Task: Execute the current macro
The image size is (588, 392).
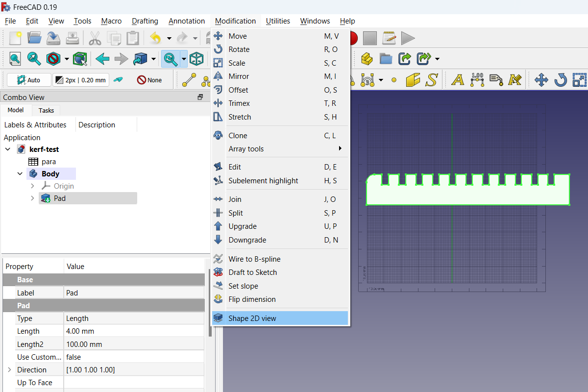Action: coord(407,38)
